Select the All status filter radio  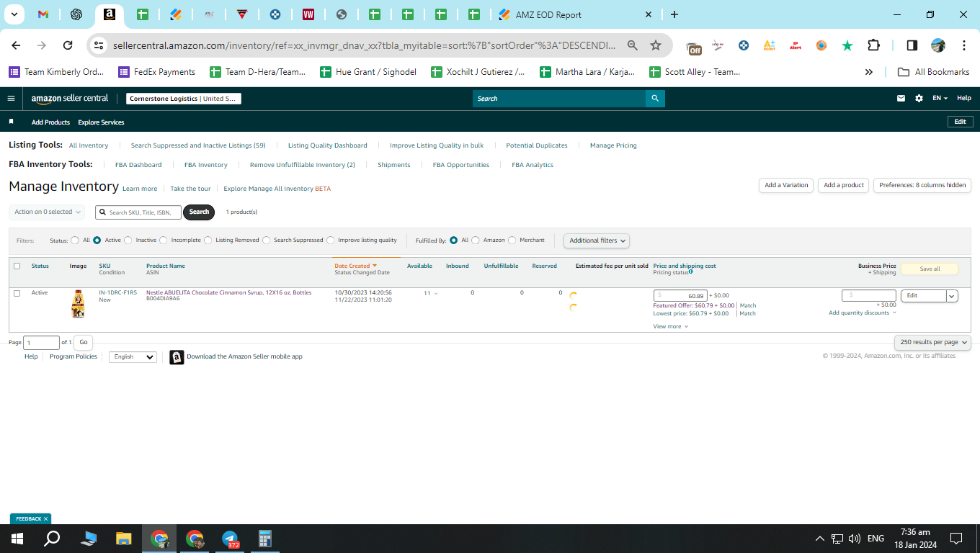click(x=75, y=240)
